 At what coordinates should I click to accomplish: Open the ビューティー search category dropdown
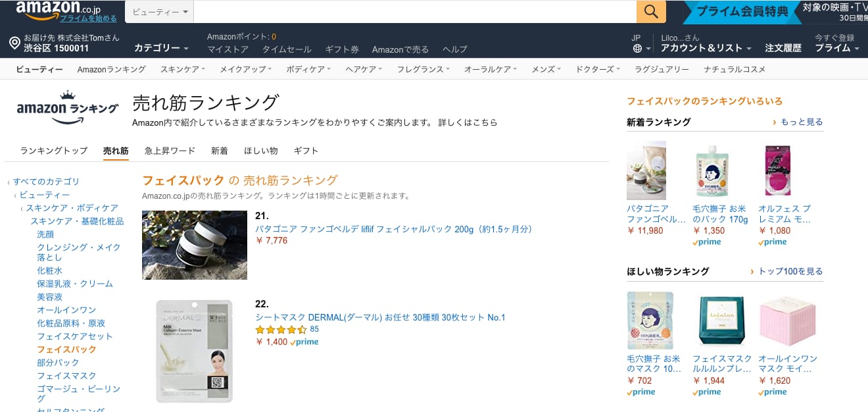(160, 12)
